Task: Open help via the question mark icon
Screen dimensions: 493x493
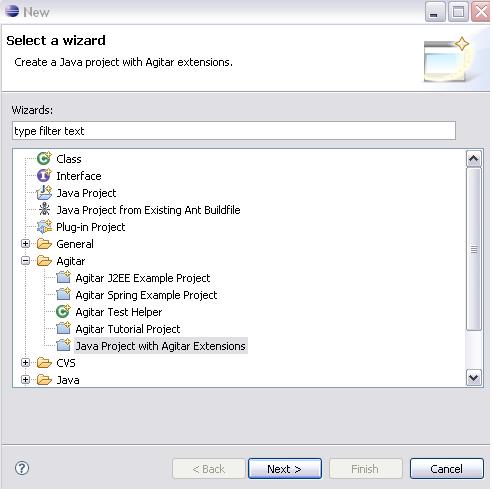Action: pyautogui.click(x=22, y=468)
